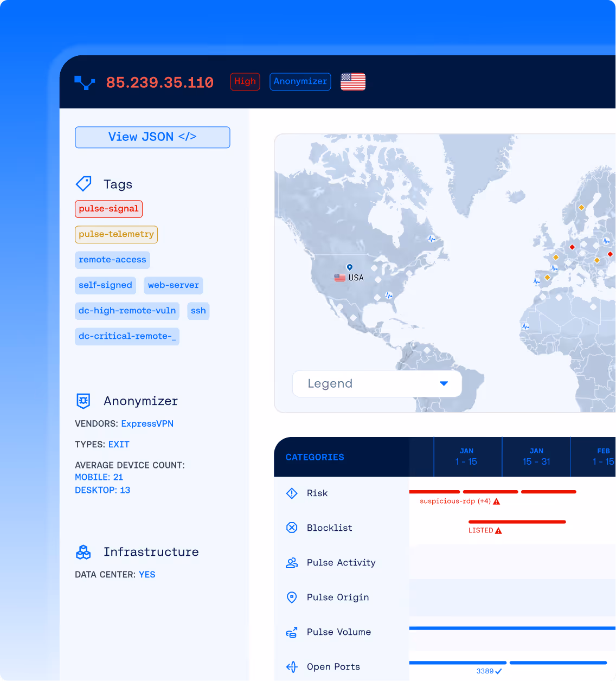This screenshot has height=681, width=616.
Task: Select the pulse-signal tag
Action: point(108,209)
